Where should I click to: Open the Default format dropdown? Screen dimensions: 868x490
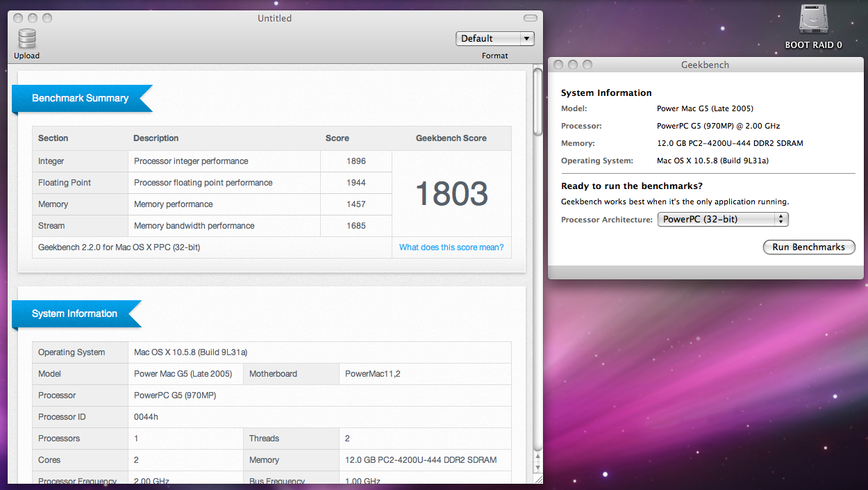tap(495, 39)
